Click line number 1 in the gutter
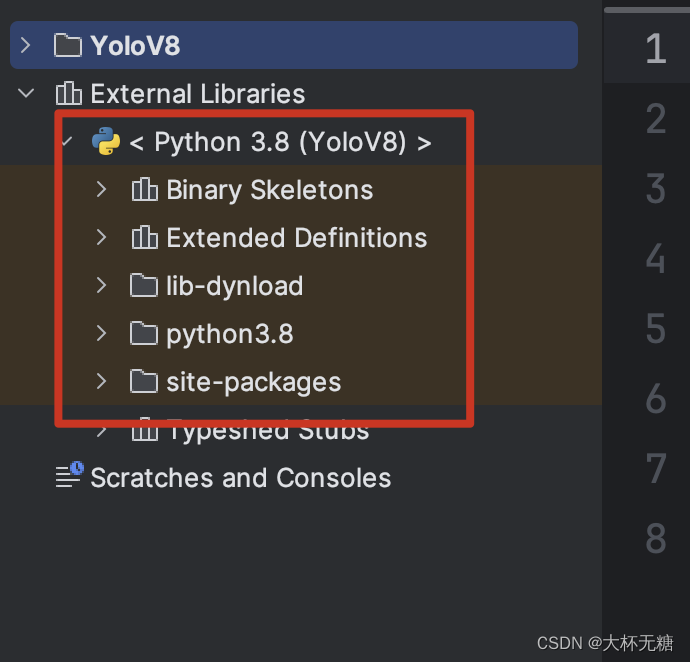Screen dimensions: 690x662 click(655, 48)
